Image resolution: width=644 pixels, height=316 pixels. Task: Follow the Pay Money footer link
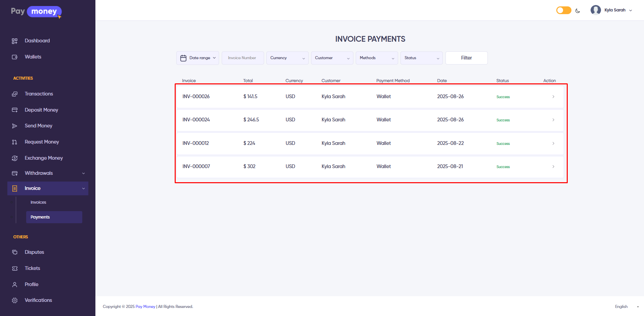pyautogui.click(x=145, y=307)
